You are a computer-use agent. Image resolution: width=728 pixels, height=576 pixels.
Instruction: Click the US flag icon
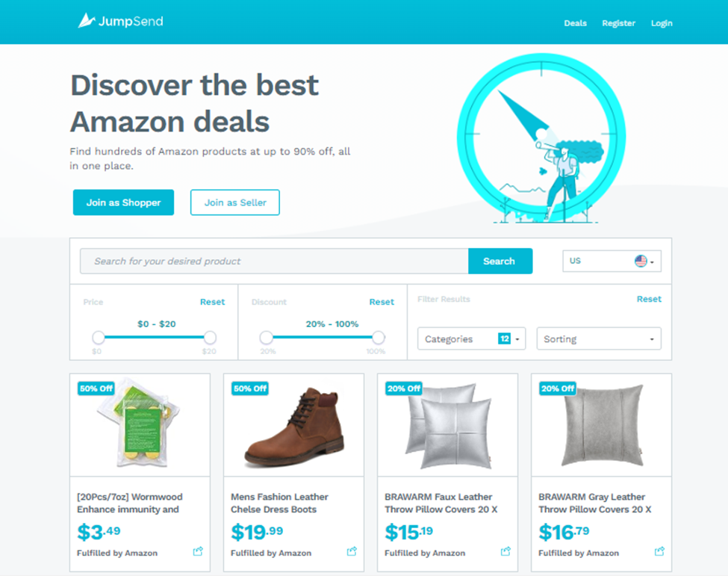(641, 261)
